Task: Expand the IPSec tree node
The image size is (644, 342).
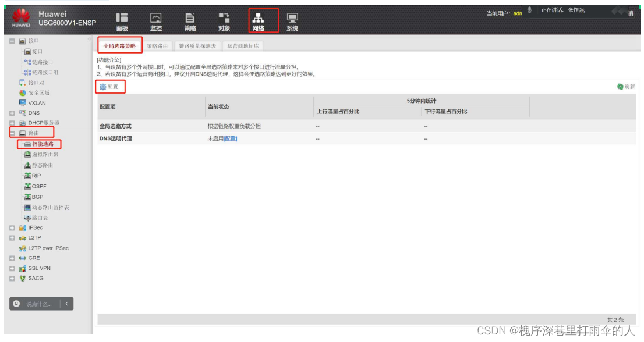Action: coord(12,228)
